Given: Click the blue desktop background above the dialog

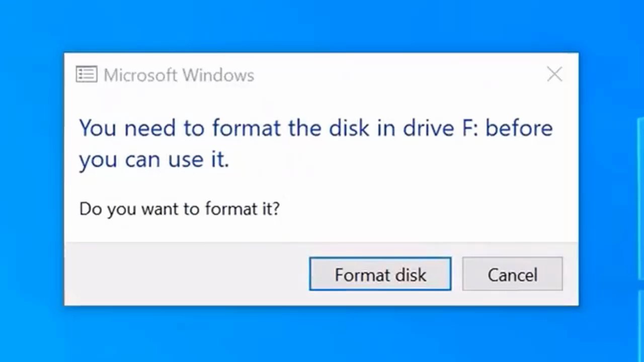Looking at the screenshot, I should pos(322,25).
